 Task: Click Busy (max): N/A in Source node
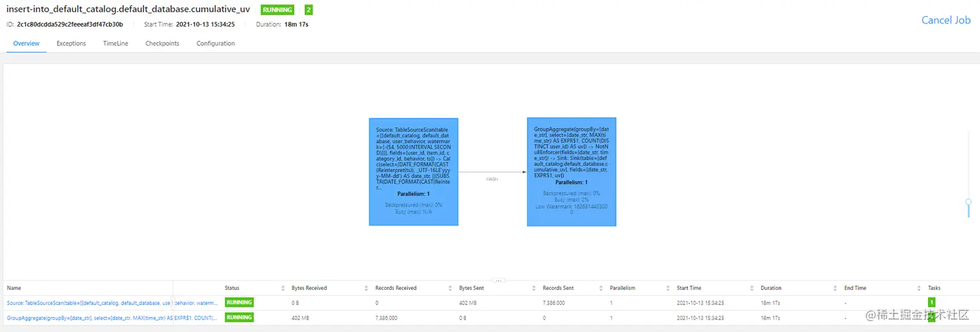pyautogui.click(x=414, y=212)
